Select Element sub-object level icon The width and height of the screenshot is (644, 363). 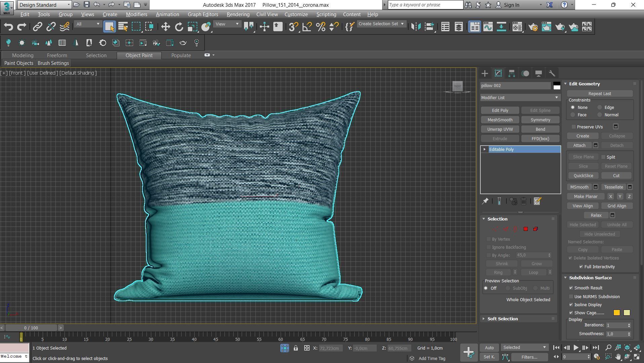(535, 229)
